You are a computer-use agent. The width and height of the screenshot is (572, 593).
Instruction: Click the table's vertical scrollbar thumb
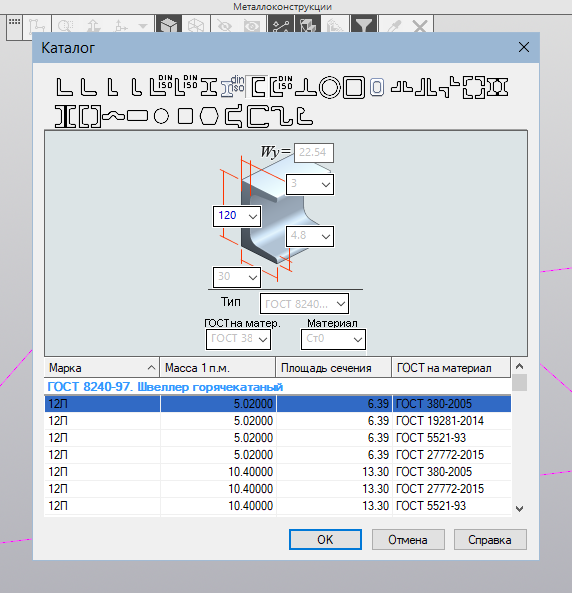(519, 382)
